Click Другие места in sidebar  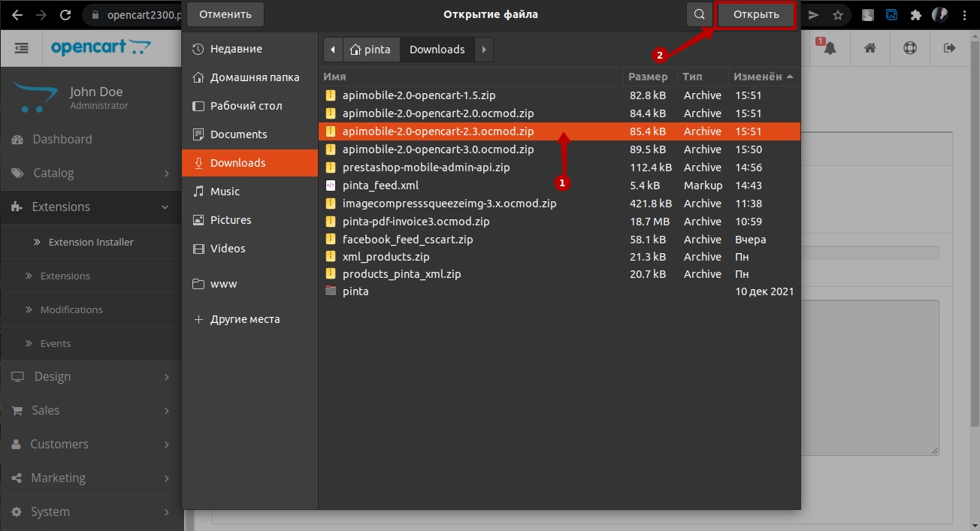[250, 319]
